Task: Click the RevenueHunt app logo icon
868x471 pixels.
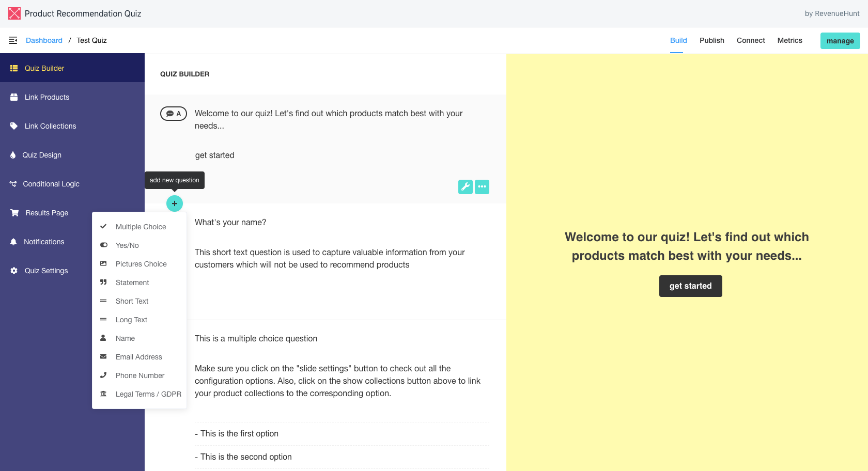Action: tap(14, 13)
